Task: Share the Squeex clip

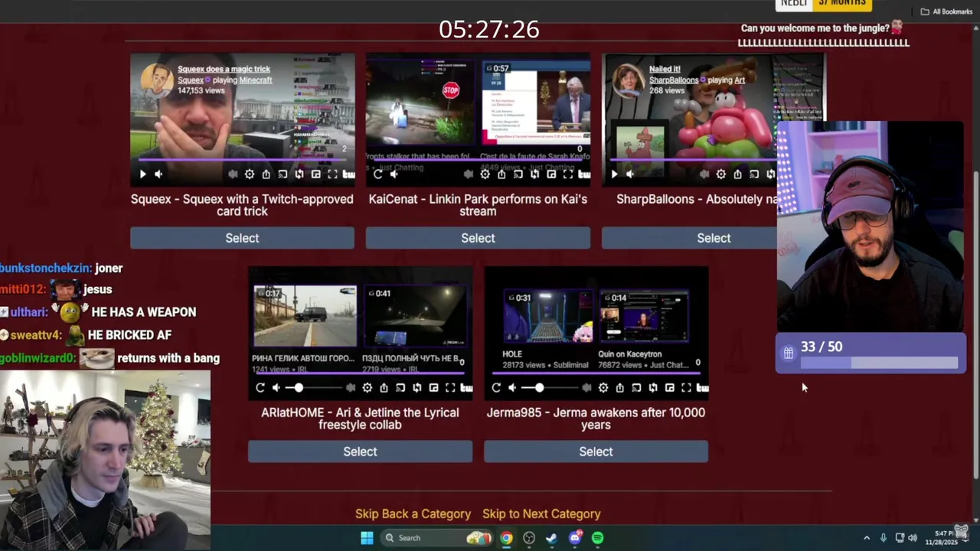Action: pyautogui.click(x=266, y=174)
